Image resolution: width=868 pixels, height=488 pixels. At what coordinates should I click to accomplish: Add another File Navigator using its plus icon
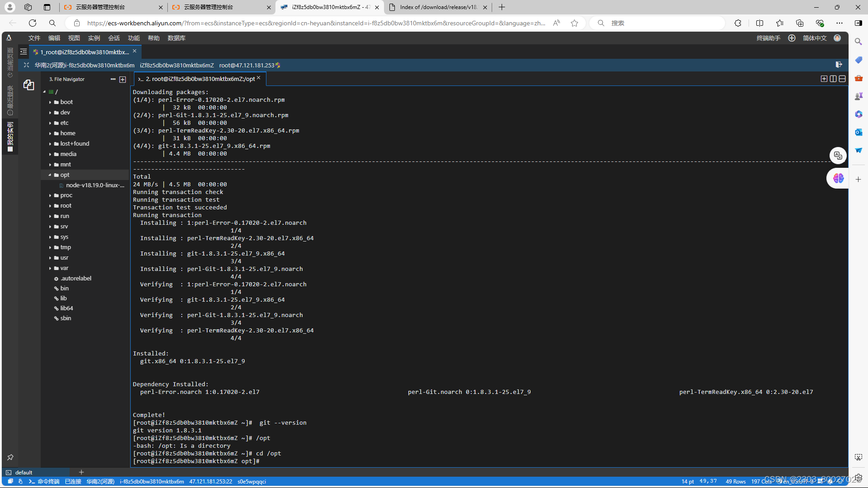point(122,80)
